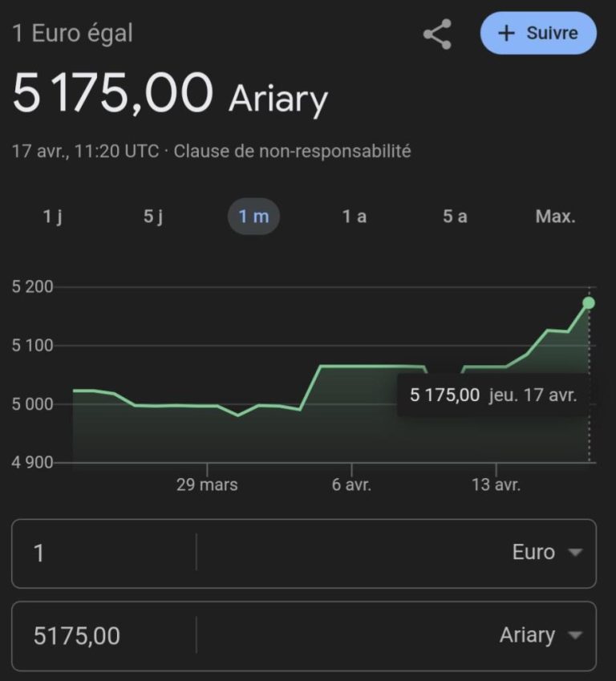
Task: Click the plus icon in Suivre
Action: [506, 34]
